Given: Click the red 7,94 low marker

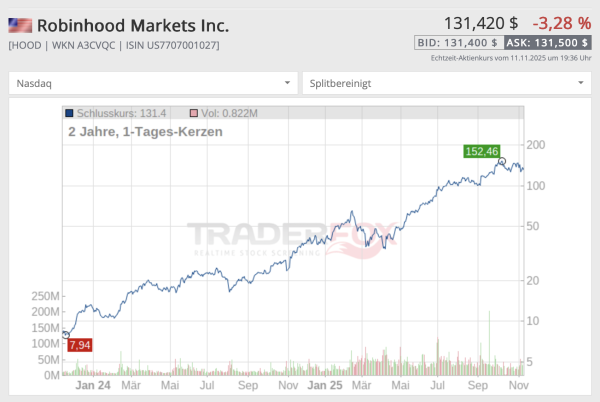Looking at the screenshot, I should [x=79, y=345].
